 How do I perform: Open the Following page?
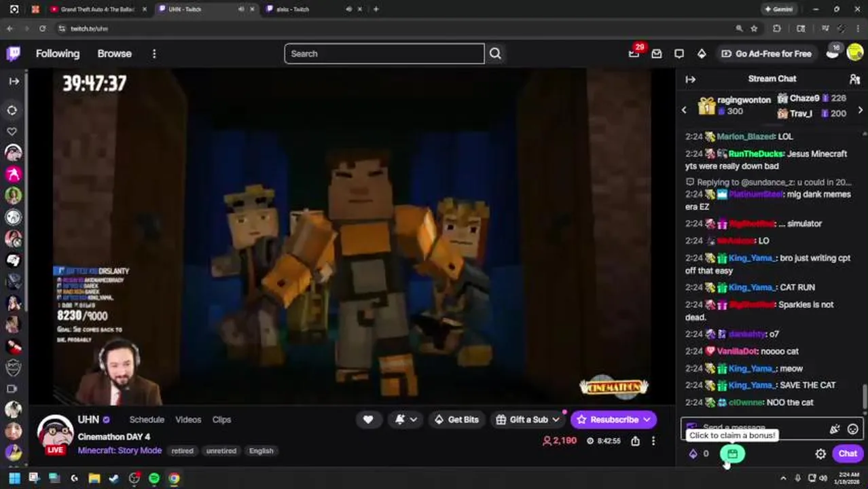[58, 54]
